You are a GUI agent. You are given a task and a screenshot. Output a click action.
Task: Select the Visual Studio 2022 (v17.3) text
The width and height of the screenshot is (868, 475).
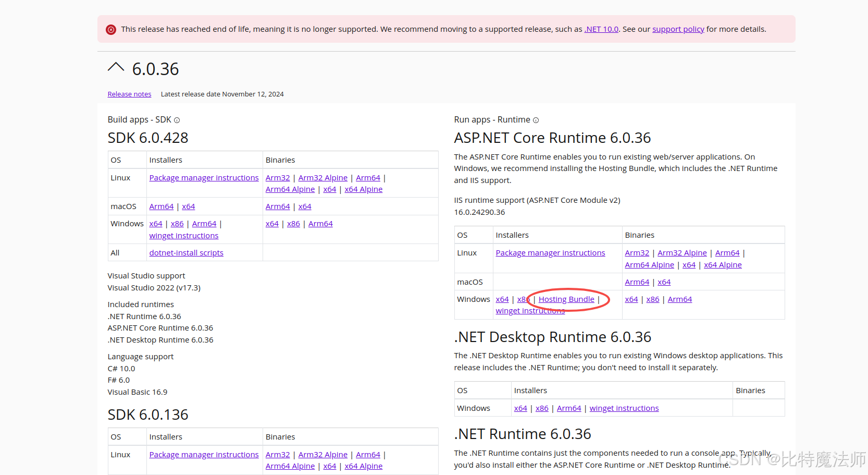154,288
